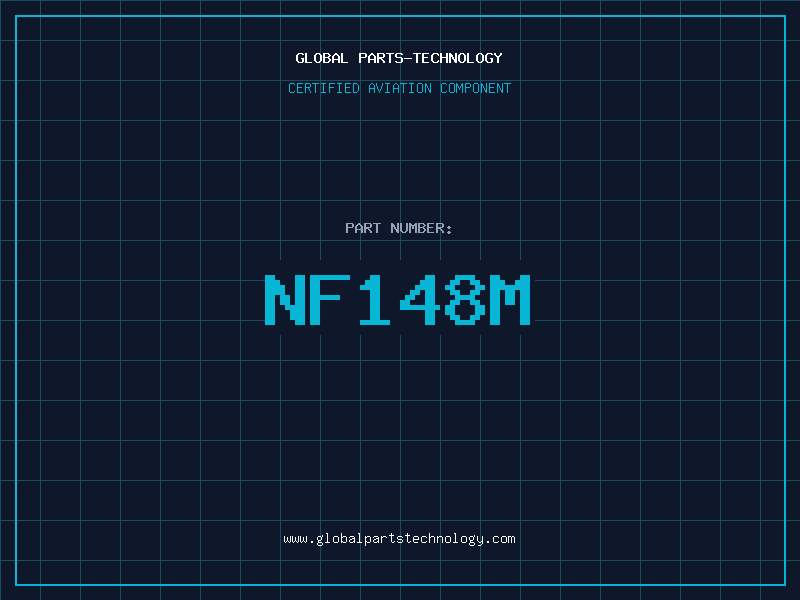
Task: Click the PART NUMBER: label
Action: (399, 228)
